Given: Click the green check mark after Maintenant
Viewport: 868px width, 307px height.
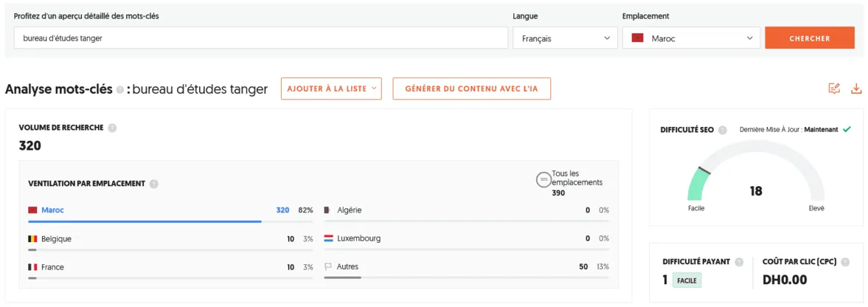Looking at the screenshot, I should [x=847, y=130].
